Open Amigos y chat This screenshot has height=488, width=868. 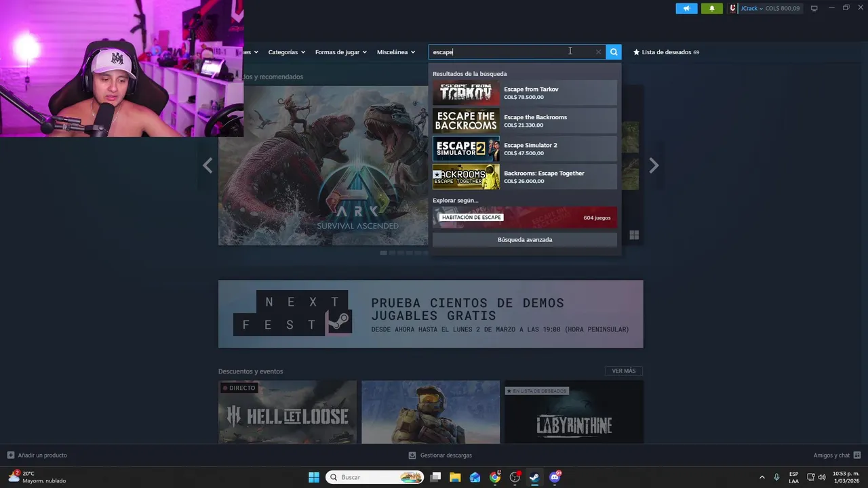(837, 455)
